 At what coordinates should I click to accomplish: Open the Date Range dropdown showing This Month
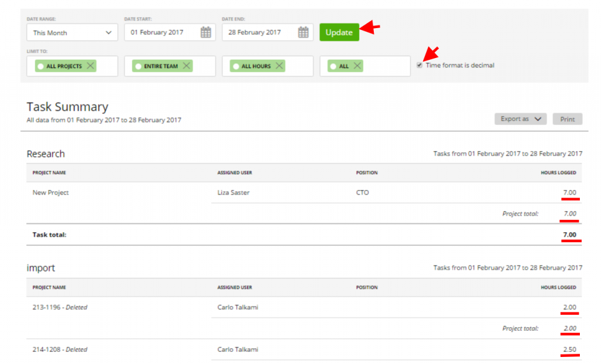(72, 32)
